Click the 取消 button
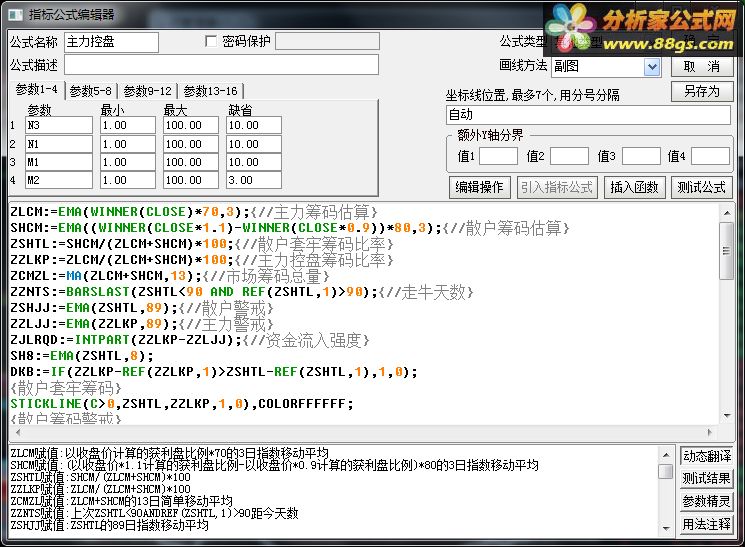The height and width of the screenshot is (547, 745). (702, 67)
